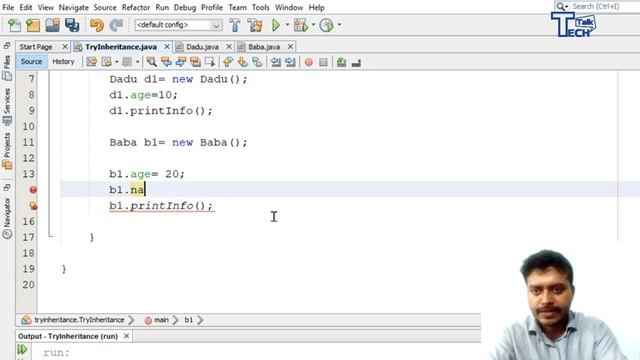Open the Debug menu

coord(185,7)
